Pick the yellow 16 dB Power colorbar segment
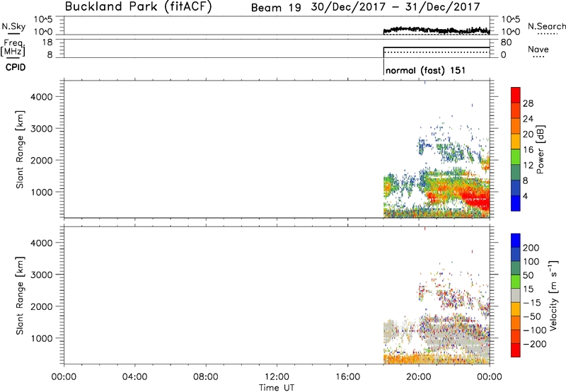Screen dimensions: 566x392 coord(516,142)
